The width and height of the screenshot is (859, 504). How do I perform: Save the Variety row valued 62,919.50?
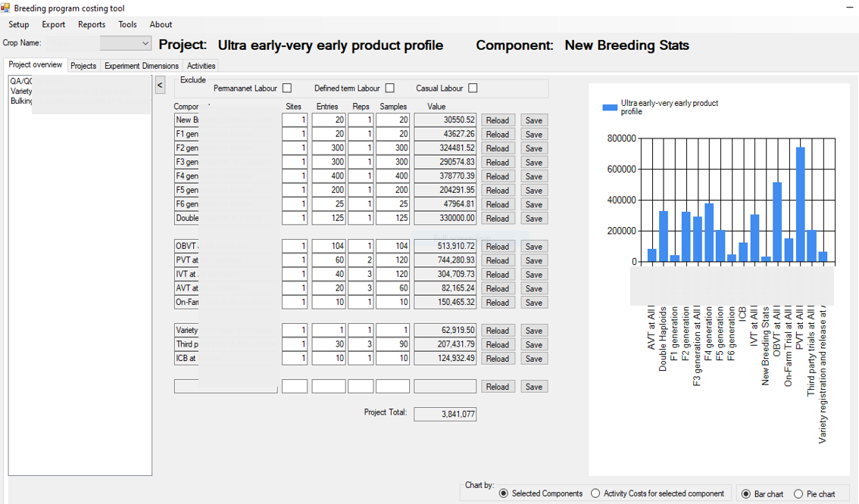point(534,331)
